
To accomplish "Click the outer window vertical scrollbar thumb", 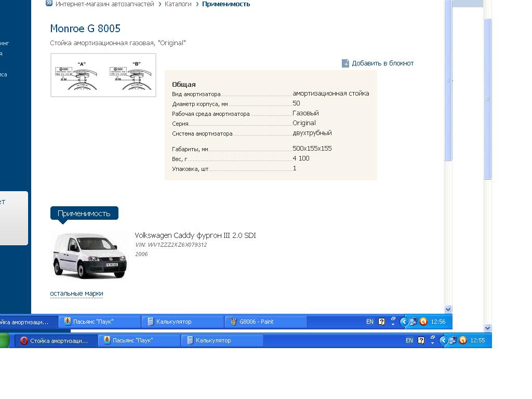I will point(487,99).
